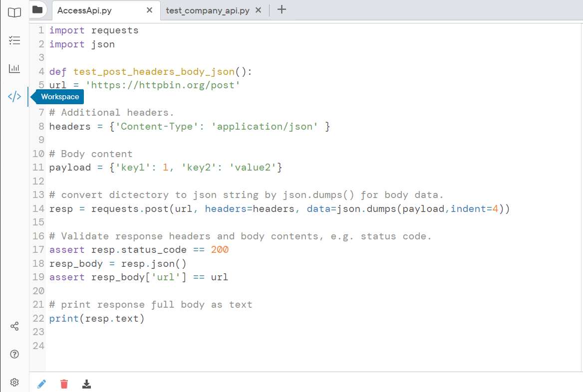Click the folder icon beside the tabs
The width and height of the screenshot is (583, 392).
(x=37, y=9)
